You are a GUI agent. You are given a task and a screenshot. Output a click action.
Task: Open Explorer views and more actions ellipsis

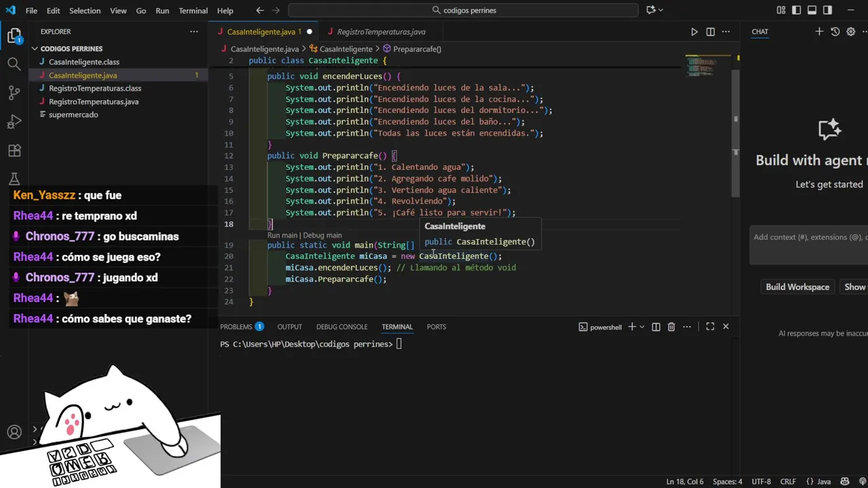point(194,32)
